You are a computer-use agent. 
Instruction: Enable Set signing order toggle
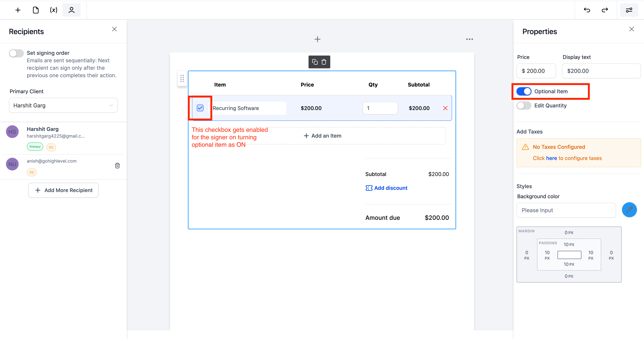pos(16,53)
